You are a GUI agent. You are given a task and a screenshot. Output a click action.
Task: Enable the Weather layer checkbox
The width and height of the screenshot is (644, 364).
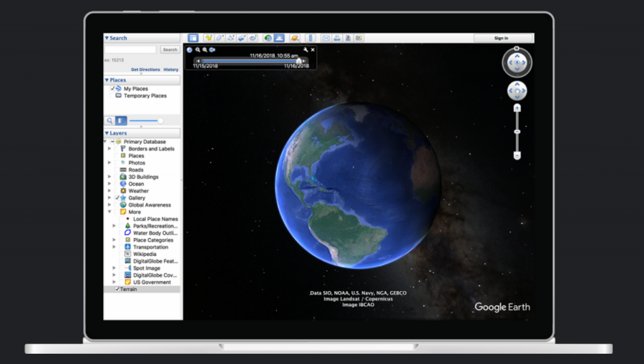point(117,191)
